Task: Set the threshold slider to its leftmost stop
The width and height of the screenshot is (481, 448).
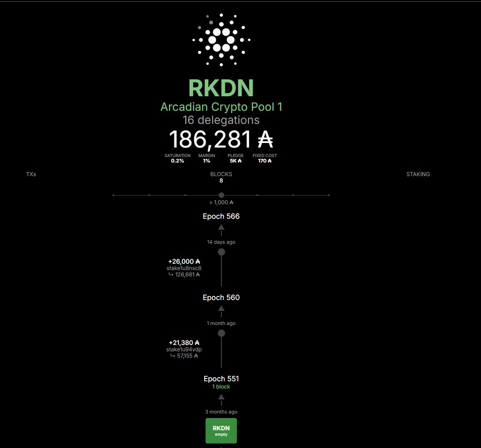Action: pos(113,195)
